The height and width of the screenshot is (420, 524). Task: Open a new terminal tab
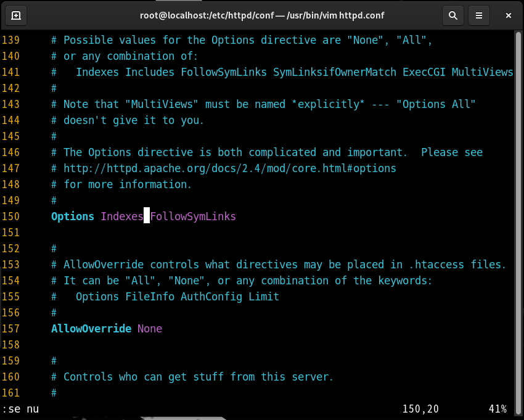pos(15,15)
